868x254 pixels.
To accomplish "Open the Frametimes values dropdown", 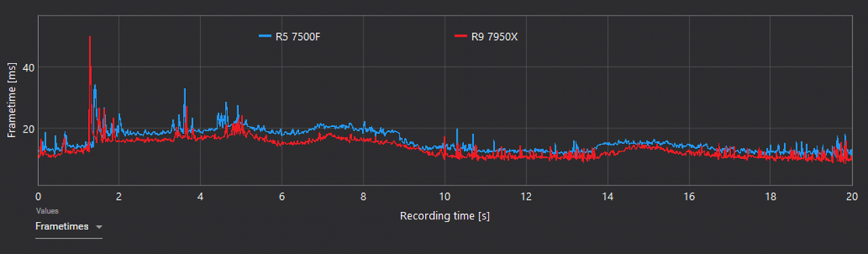I will click(x=68, y=227).
